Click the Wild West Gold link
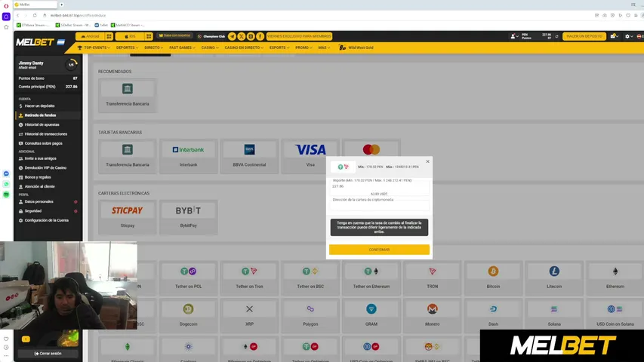The width and height of the screenshot is (644, 362). point(356,48)
